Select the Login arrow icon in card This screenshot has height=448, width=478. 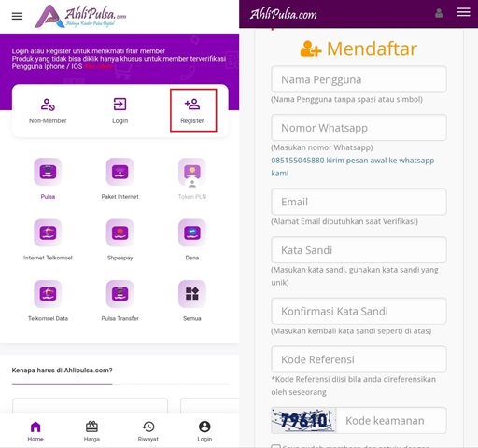click(119, 105)
